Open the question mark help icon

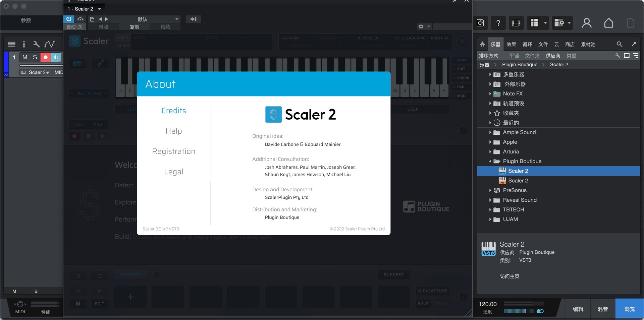pos(498,23)
